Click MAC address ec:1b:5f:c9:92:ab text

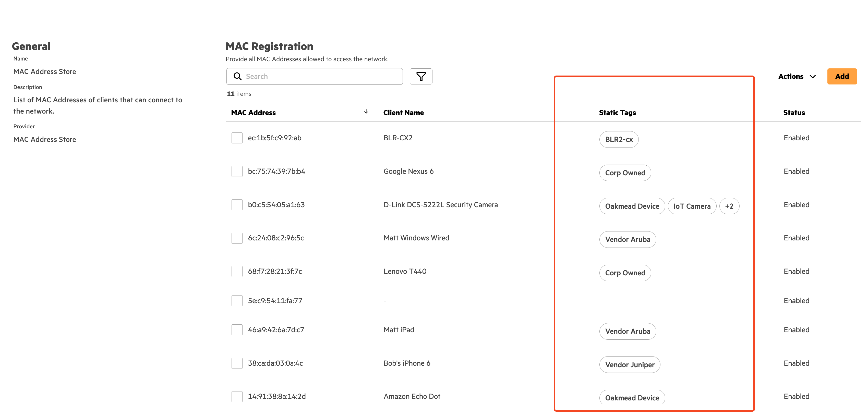tap(275, 138)
